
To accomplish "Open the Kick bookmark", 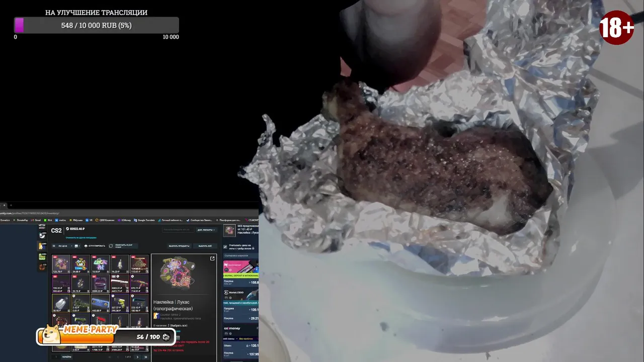I will click(48, 220).
